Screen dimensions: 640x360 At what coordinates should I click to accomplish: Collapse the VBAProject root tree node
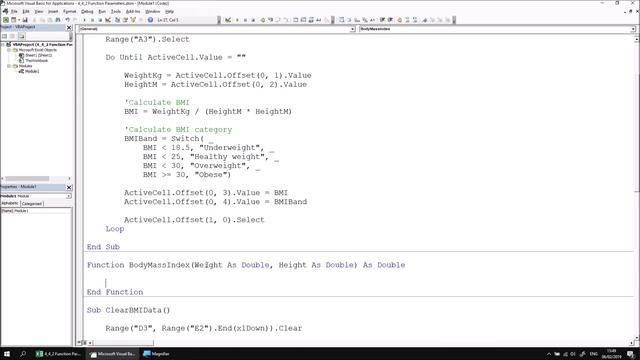click(x=3, y=44)
